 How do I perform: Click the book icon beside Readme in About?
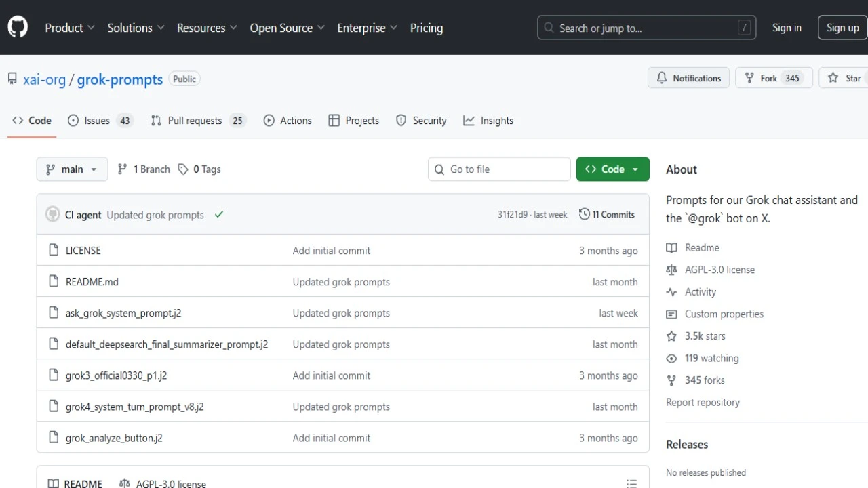671,248
